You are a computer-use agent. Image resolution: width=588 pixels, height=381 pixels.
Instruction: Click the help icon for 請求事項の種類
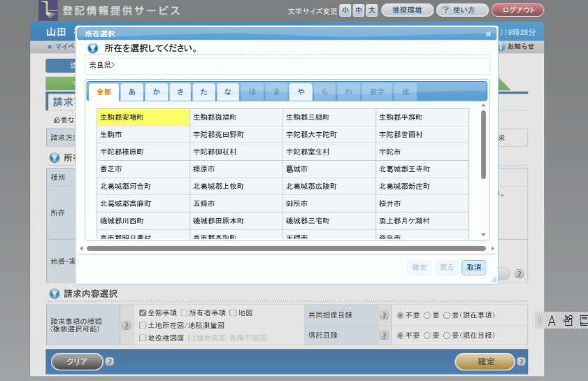tap(126, 325)
